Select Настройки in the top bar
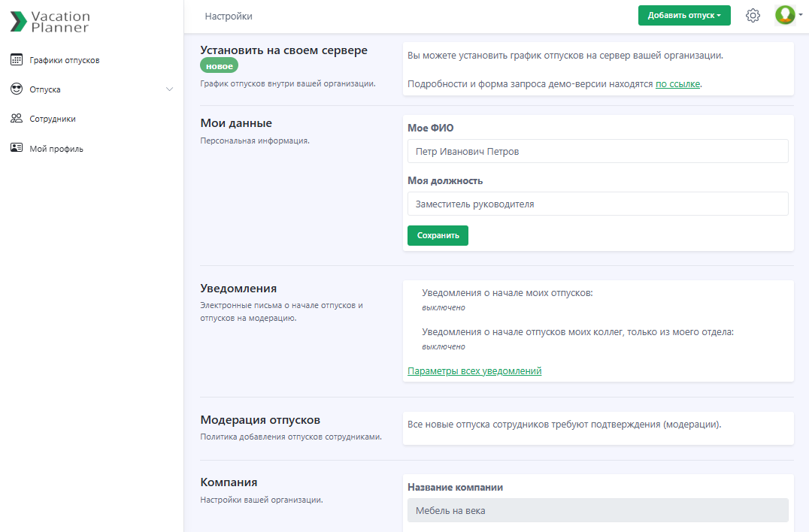Image resolution: width=809 pixels, height=532 pixels. 229,15
